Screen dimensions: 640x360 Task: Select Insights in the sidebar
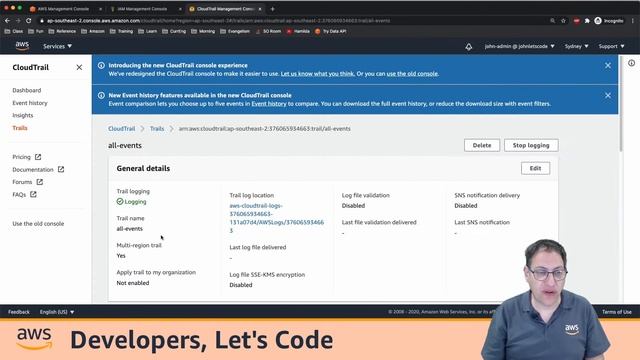click(x=22, y=116)
